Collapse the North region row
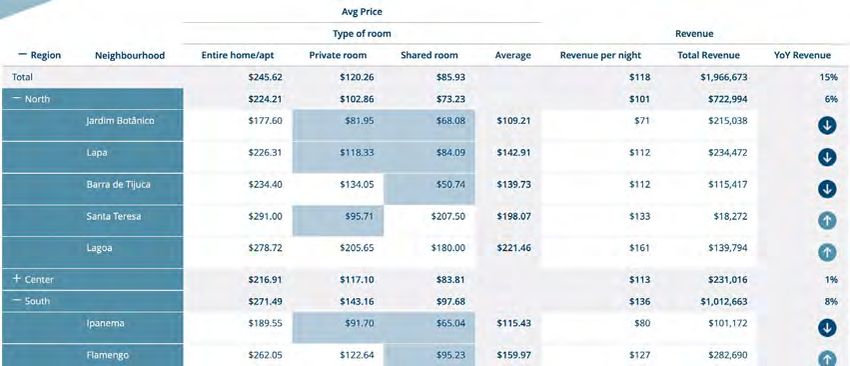The height and width of the screenshot is (366, 850). pyautogui.click(x=17, y=99)
